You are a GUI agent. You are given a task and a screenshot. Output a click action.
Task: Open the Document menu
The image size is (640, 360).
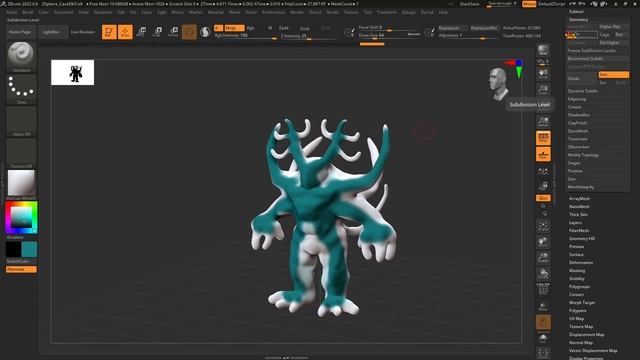[64, 12]
